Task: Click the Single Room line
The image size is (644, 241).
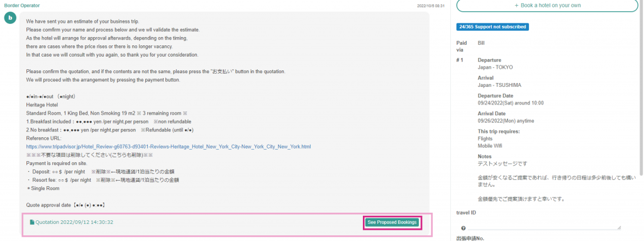Action: tap(43, 188)
